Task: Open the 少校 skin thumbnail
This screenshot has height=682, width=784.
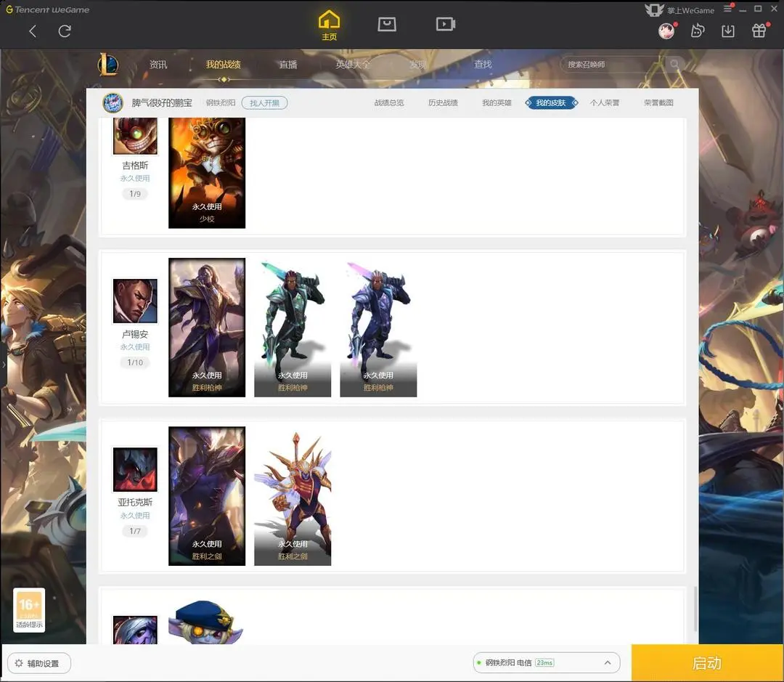Action: (207, 173)
